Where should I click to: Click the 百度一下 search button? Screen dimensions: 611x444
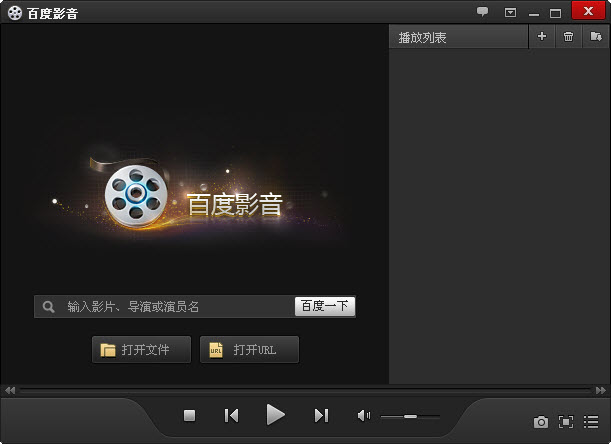click(325, 306)
